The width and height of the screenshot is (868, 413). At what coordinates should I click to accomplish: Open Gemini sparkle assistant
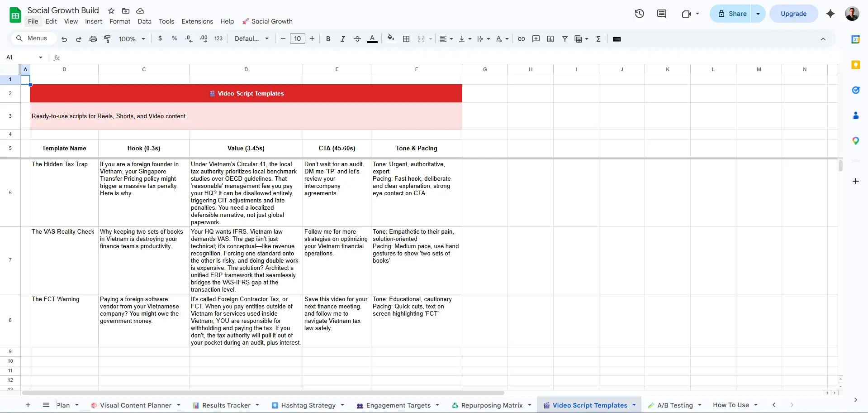tap(830, 14)
